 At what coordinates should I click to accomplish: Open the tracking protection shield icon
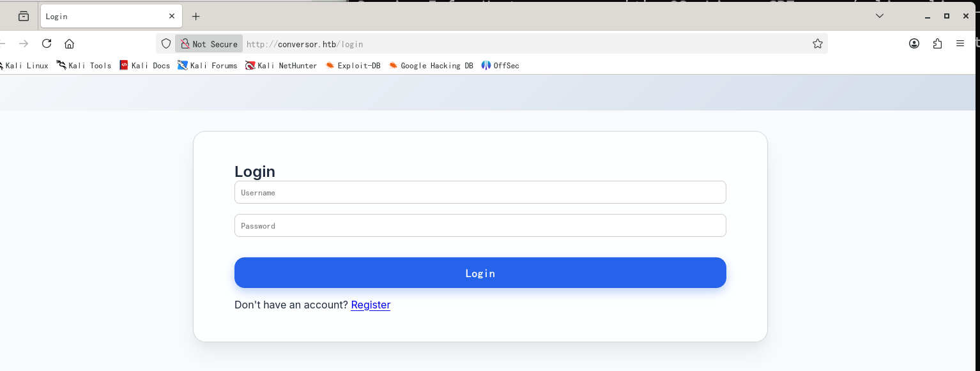point(166,43)
